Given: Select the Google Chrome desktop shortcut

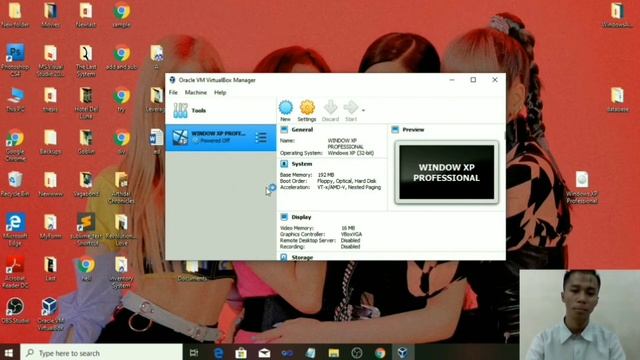Looking at the screenshot, I should coord(15,145).
